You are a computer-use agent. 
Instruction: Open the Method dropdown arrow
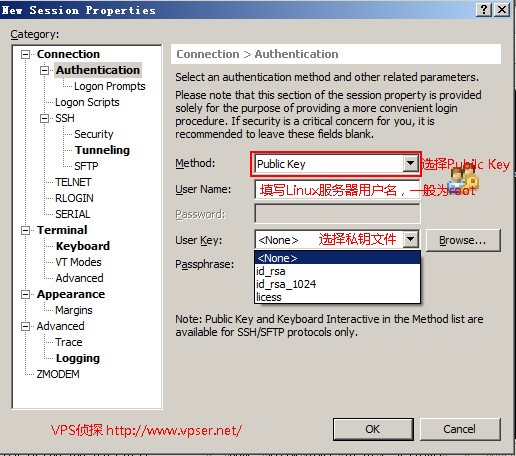[x=410, y=164]
